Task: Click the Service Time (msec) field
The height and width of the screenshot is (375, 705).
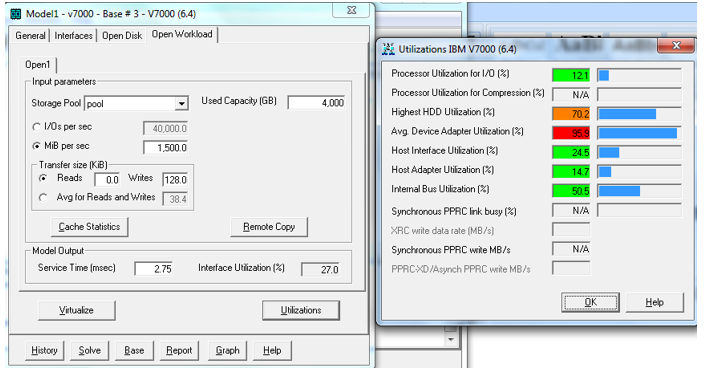Action: point(154,269)
